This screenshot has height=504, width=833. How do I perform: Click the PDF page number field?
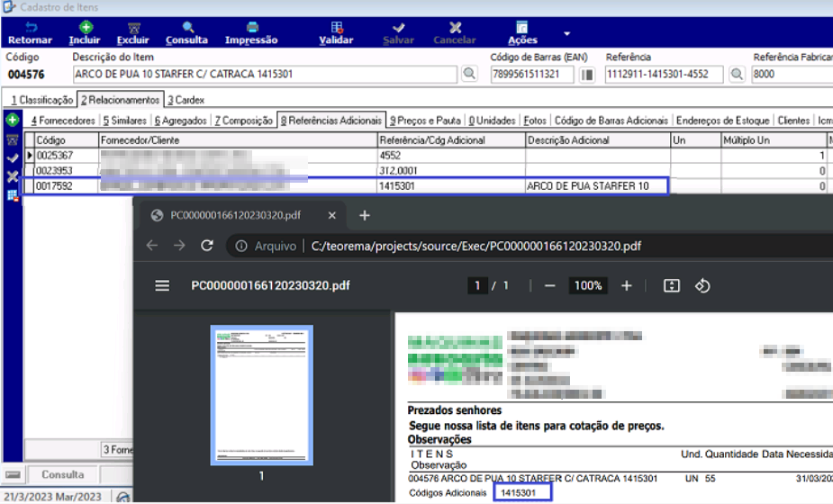[x=477, y=285]
